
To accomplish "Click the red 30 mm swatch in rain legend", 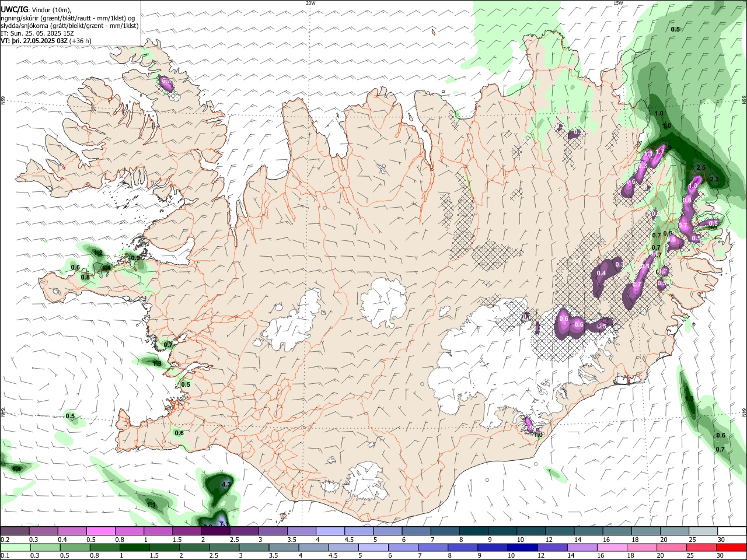I will point(732,547).
